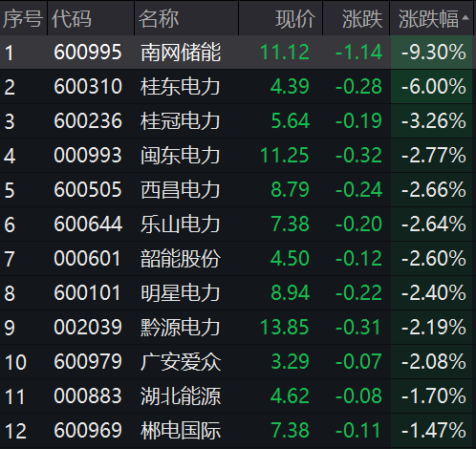This screenshot has width=476, height=449.
Task: Select stock code 000601
Action: point(87,258)
